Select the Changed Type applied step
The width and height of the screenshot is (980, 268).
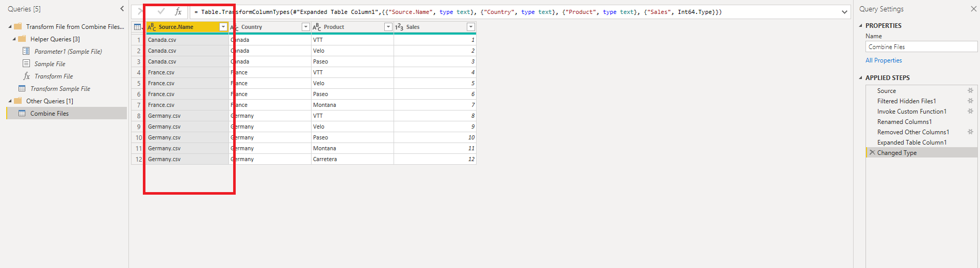pyautogui.click(x=897, y=153)
